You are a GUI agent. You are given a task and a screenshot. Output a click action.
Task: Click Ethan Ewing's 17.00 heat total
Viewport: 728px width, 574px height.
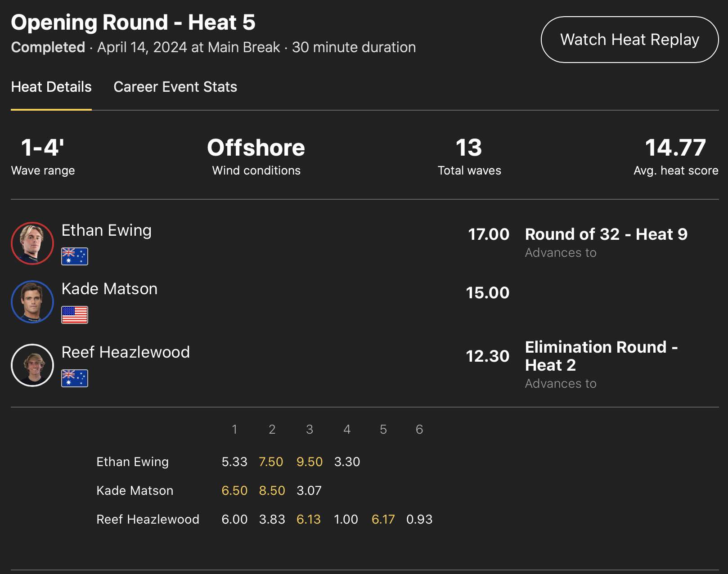[489, 234]
